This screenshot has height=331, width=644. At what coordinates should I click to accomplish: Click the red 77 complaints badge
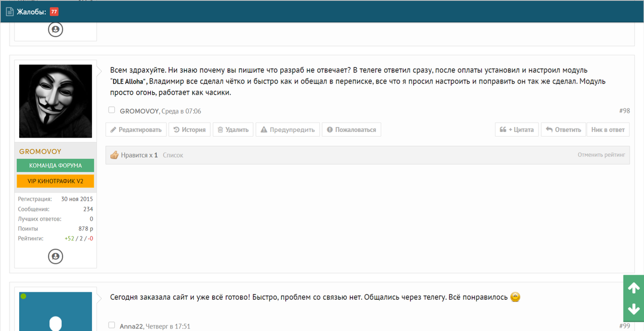click(54, 12)
